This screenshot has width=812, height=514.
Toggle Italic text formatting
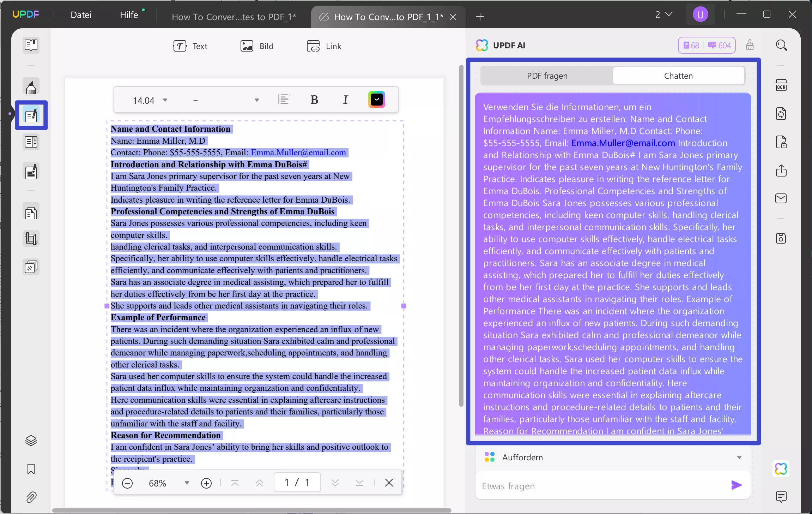pyautogui.click(x=345, y=100)
